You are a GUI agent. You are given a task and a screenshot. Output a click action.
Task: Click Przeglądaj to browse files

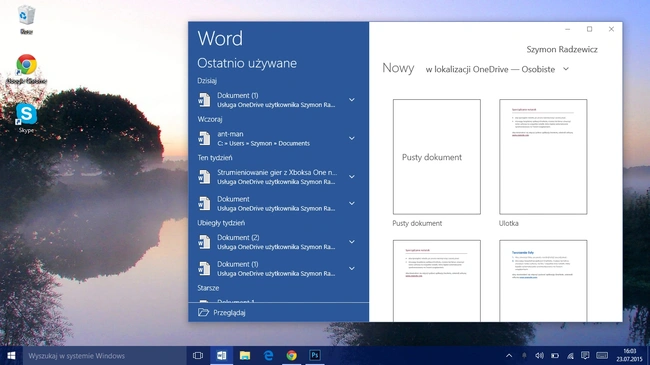[229, 312]
